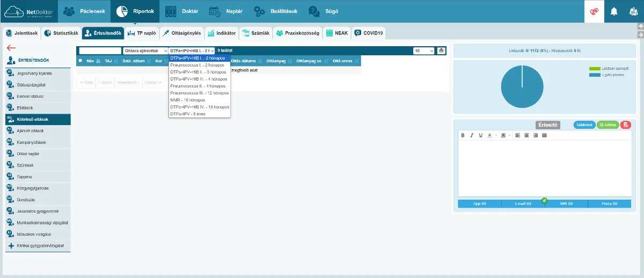Toggle the green checkmark above E-mail

[x=544, y=201]
